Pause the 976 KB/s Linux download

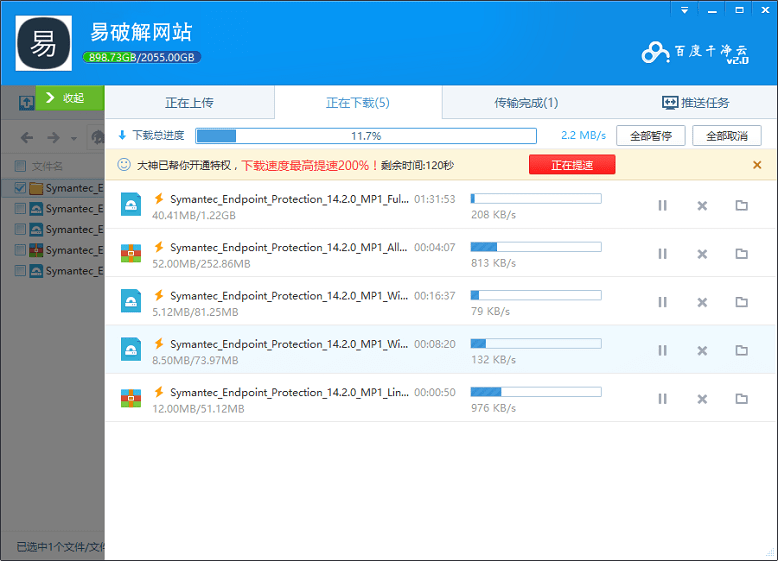(662, 398)
